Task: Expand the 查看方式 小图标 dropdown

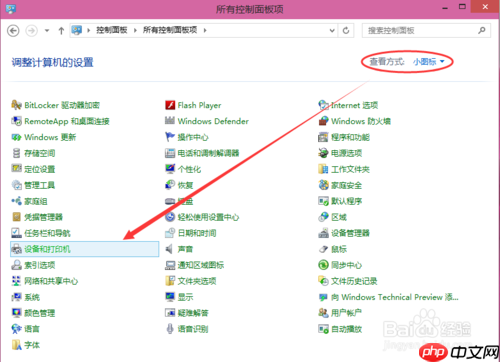Action: (x=429, y=62)
